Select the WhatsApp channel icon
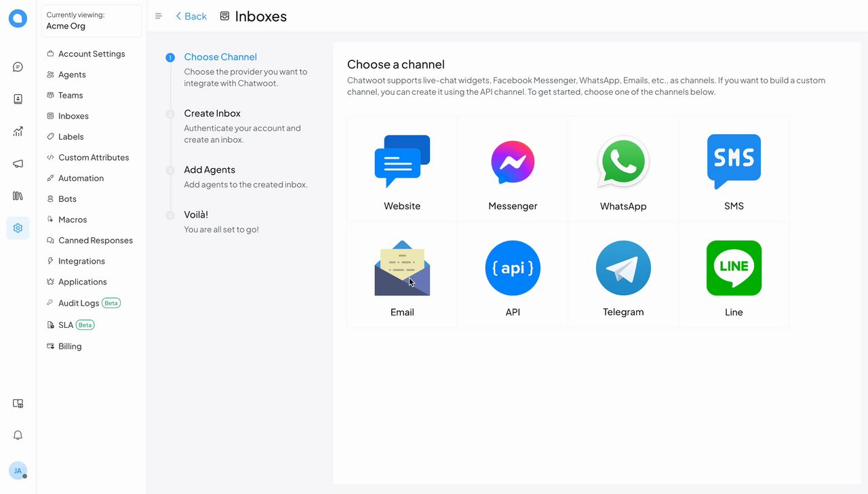Viewport: 868px width, 494px height. (623, 162)
